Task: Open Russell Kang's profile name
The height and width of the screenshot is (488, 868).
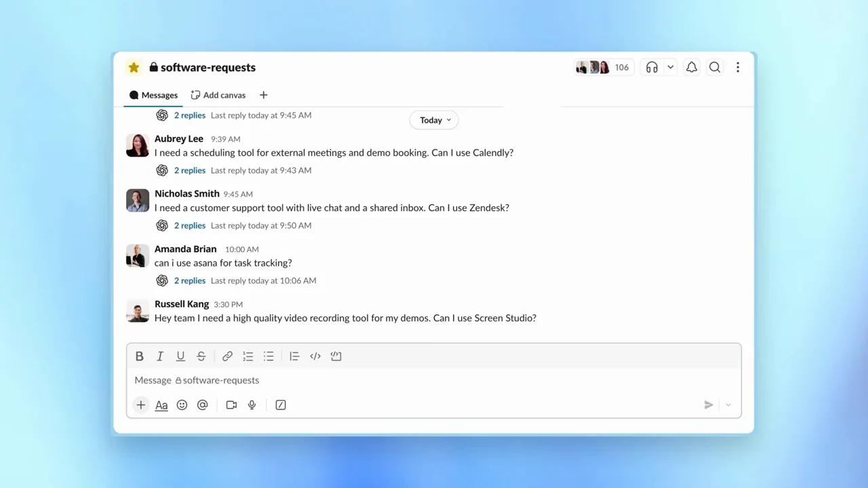Action: pos(182,304)
